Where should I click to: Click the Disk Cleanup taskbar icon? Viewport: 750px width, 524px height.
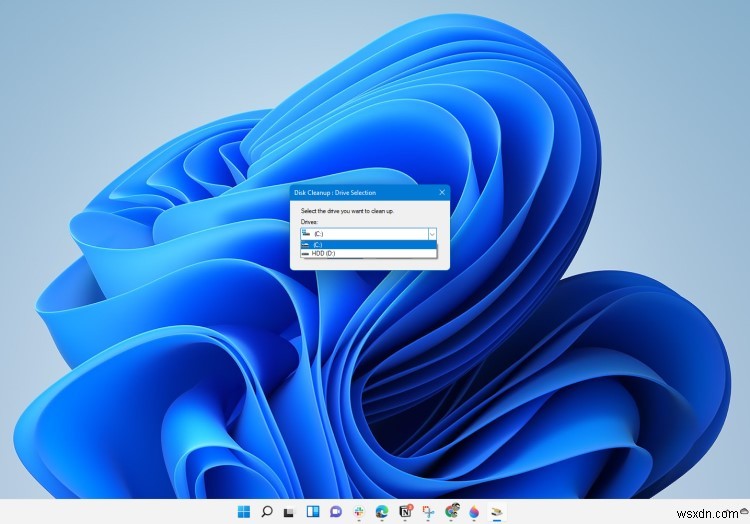(497, 512)
